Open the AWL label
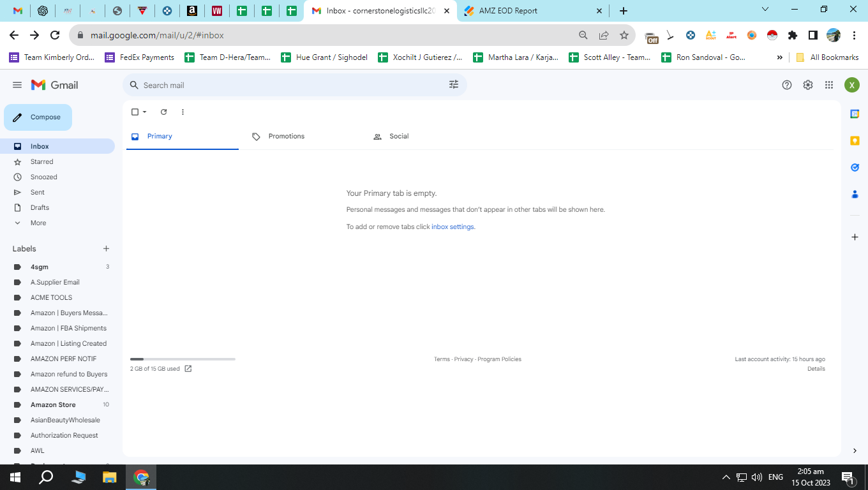This screenshot has height=490, width=868. pos(57,450)
